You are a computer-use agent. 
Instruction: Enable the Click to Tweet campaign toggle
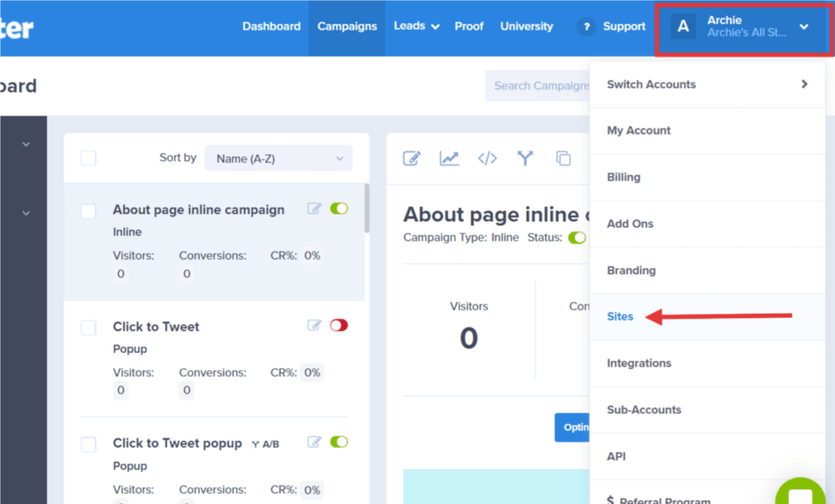click(x=339, y=325)
